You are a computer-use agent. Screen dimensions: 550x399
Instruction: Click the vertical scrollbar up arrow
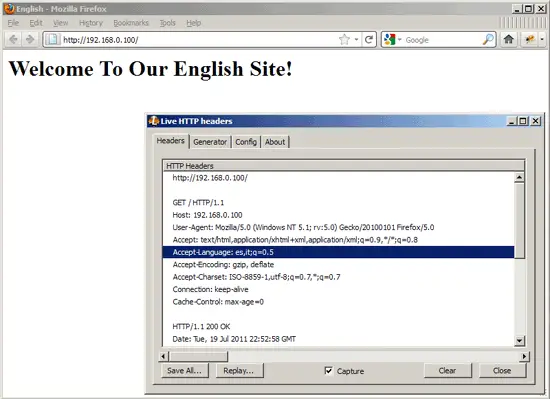pyautogui.click(x=519, y=177)
